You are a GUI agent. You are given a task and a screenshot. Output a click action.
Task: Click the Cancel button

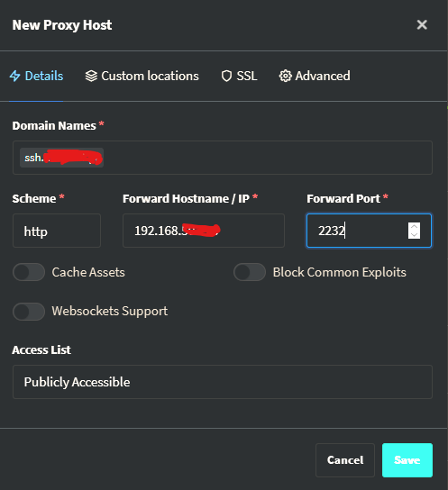point(345,460)
